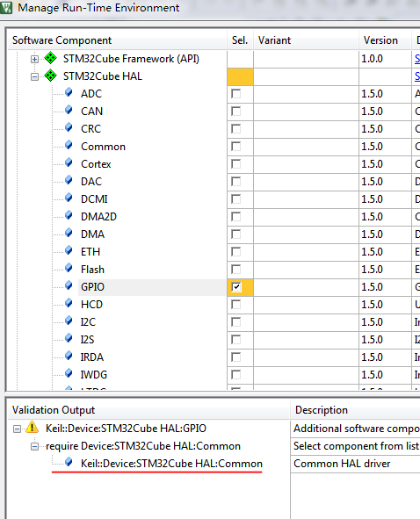Viewport: 420px width, 519px height.
Task: Click the blue component icon beside Common row
Action: tap(69, 145)
